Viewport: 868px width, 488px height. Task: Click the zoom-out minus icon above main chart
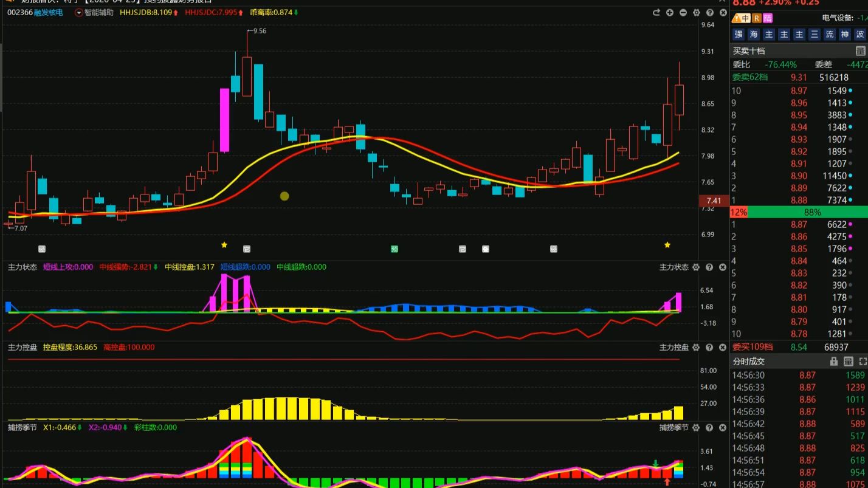coord(683,12)
